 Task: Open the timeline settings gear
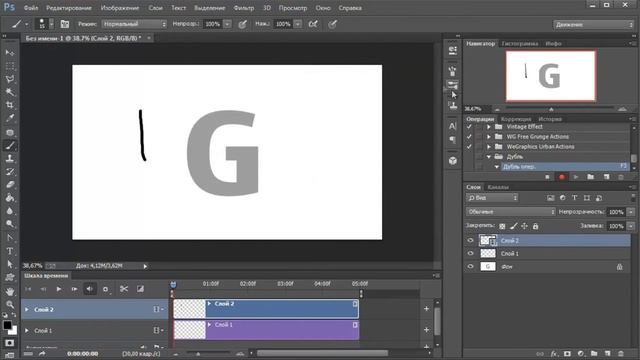105,289
